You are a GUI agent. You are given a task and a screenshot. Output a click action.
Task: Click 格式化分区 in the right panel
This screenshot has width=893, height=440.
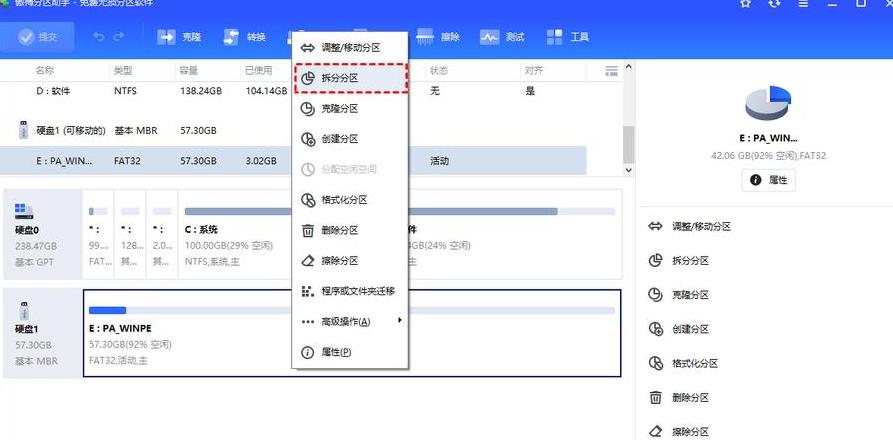tap(683, 363)
